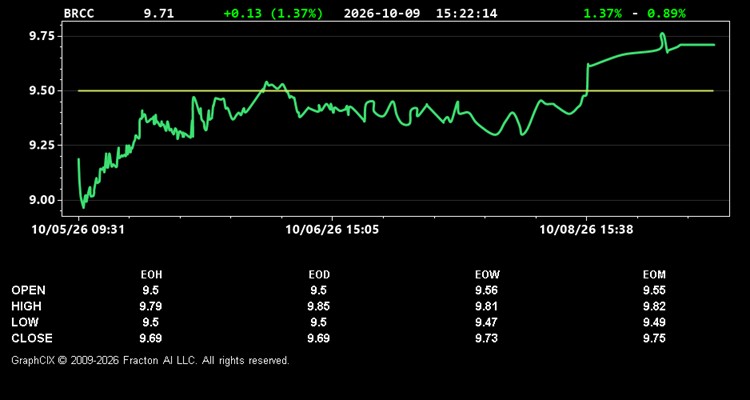
Task: Click the EOW column header
Action: pos(487,275)
